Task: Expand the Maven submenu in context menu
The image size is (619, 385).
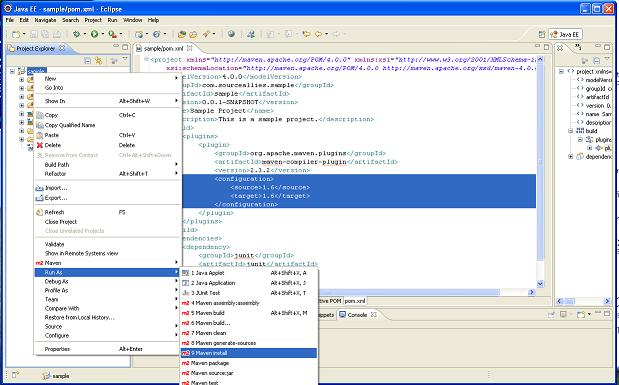Action: 107,263
